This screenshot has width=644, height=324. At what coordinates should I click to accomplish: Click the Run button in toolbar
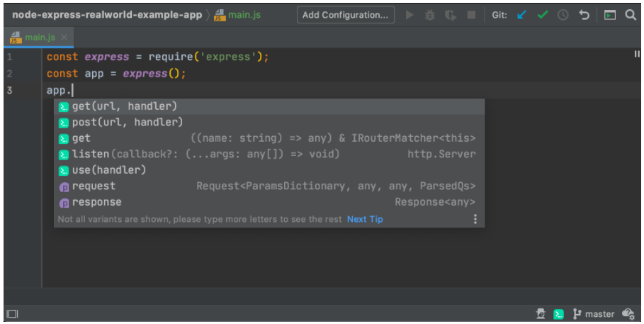click(409, 15)
